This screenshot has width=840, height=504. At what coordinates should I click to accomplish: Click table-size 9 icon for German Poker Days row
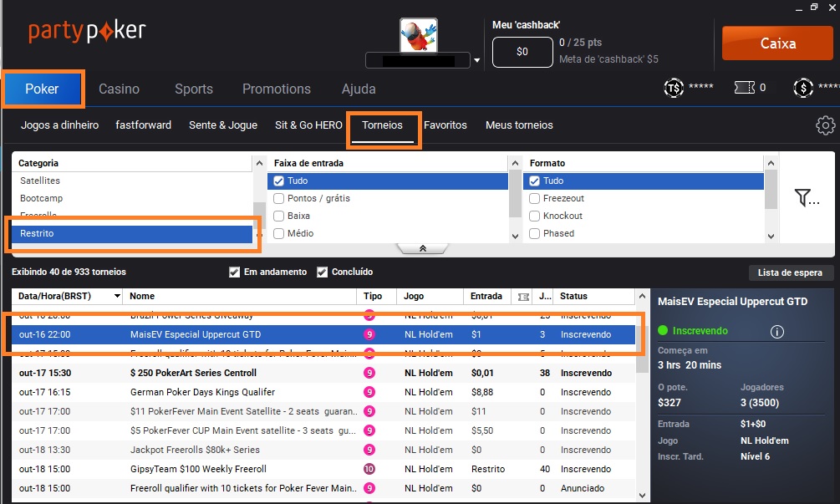tap(369, 393)
